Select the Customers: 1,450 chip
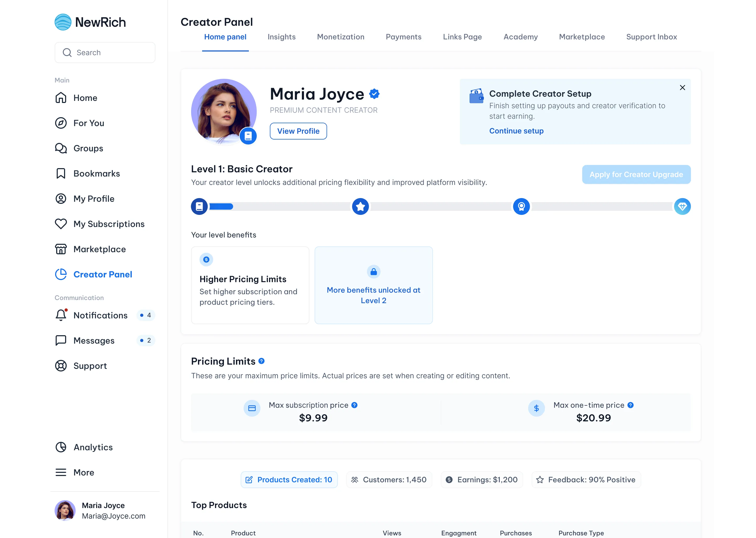 click(x=389, y=479)
